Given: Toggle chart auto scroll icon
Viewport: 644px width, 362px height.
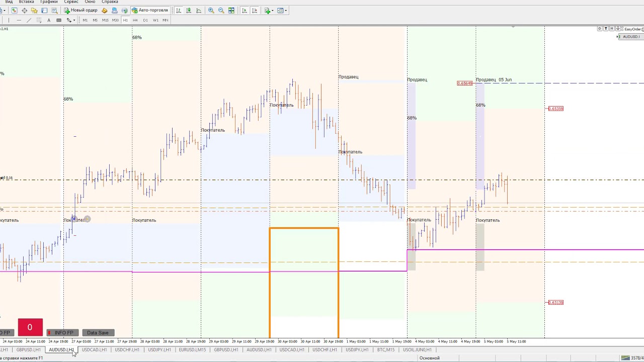Looking at the screenshot, I should pos(244,10).
